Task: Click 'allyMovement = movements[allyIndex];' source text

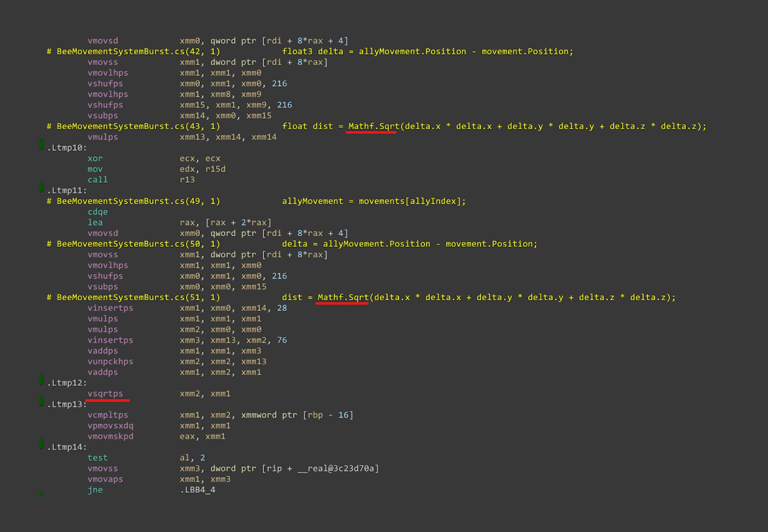Action: pos(374,201)
